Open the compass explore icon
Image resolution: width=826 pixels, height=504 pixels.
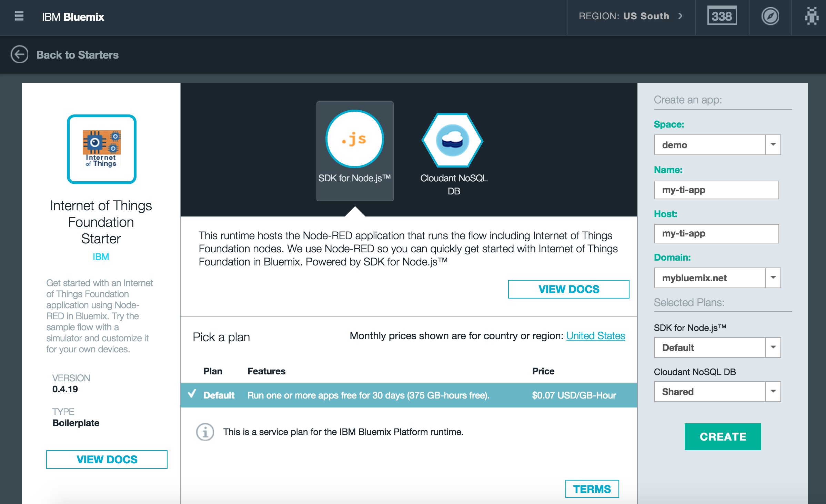[x=770, y=16]
